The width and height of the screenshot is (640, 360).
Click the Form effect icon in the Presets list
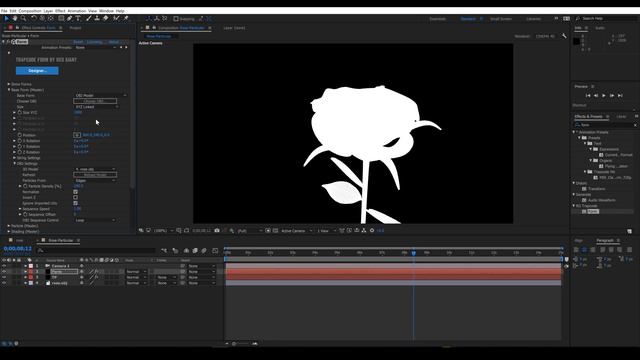[x=584, y=211]
